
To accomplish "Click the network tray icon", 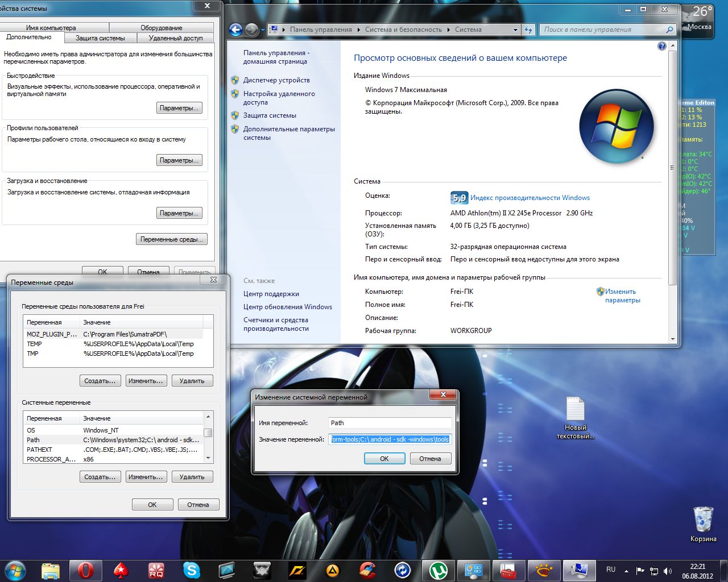I will (654, 571).
